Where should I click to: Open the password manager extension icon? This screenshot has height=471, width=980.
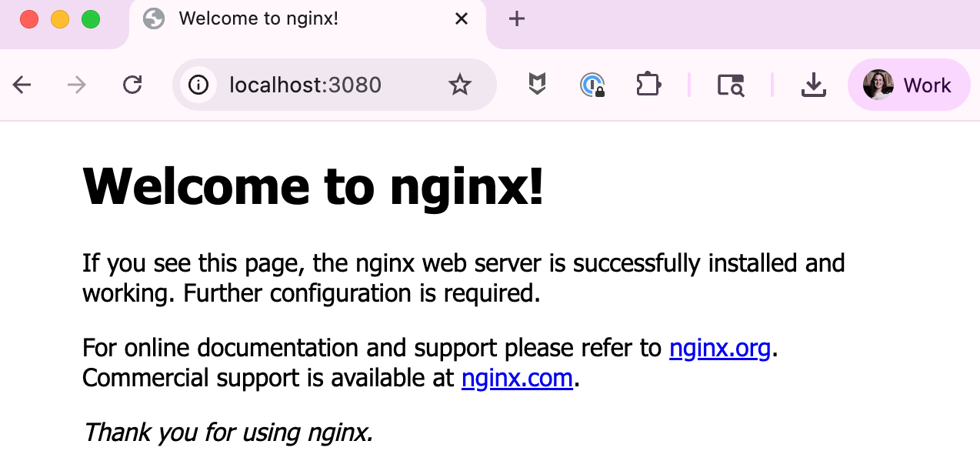[x=592, y=85]
